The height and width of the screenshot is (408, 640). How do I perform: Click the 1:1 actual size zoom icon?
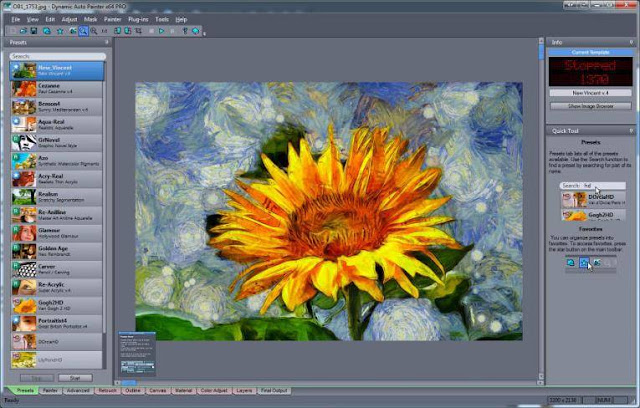click(104, 31)
